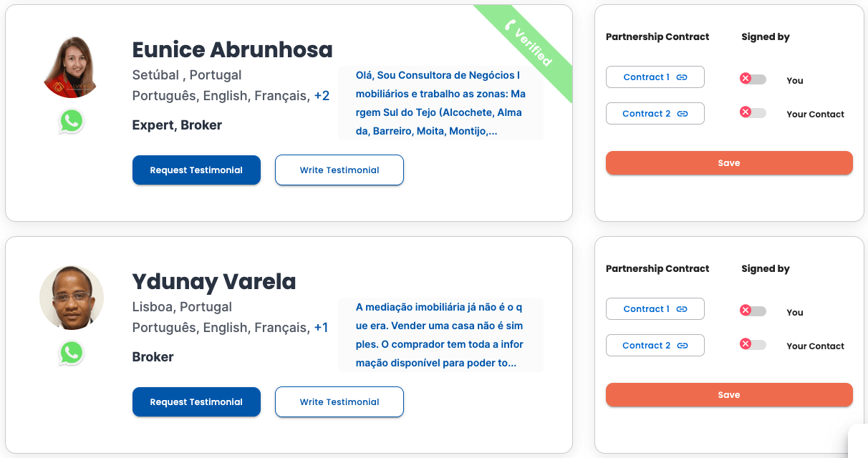868x458 pixels.
Task: Write Testimonial for Ydunay Varela
Action: (339, 402)
